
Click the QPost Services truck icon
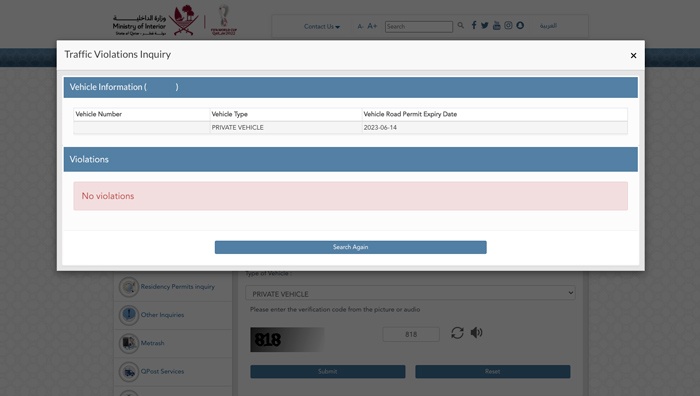129,371
